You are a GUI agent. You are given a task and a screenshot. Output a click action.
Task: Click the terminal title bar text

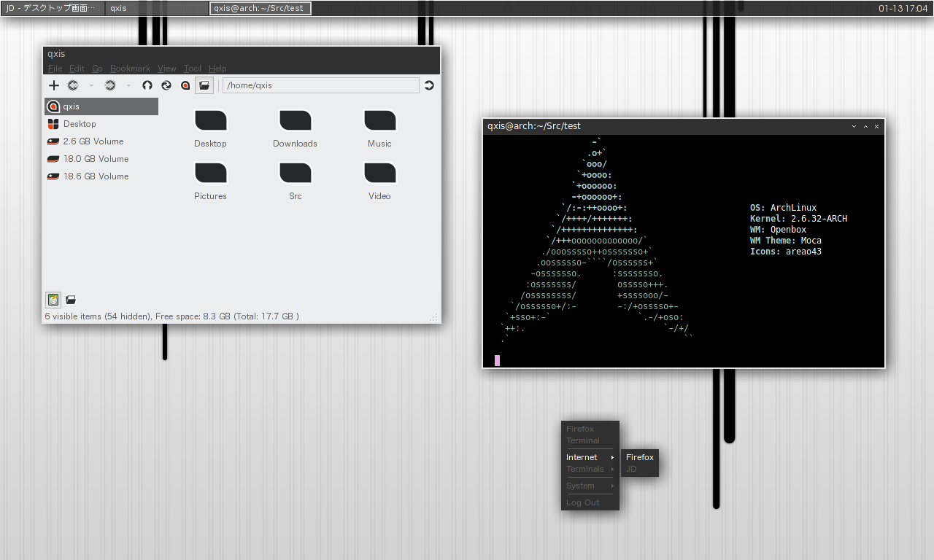pyautogui.click(x=534, y=126)
